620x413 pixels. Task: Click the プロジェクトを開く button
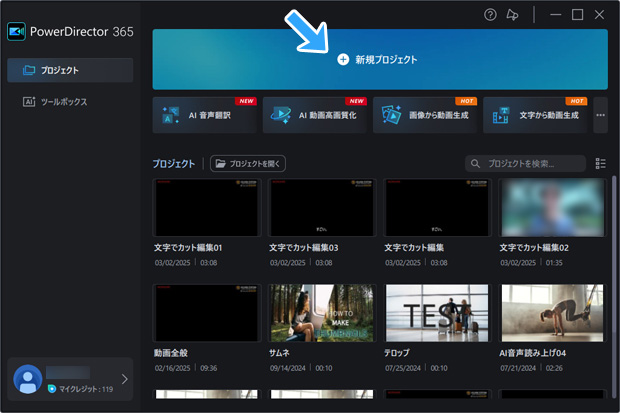coord(248,163)
